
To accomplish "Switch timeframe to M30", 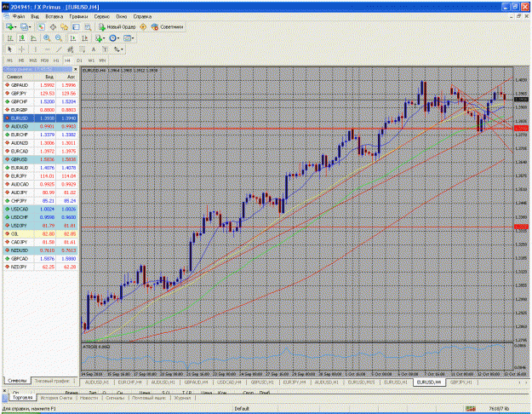I will pos(44,60).
